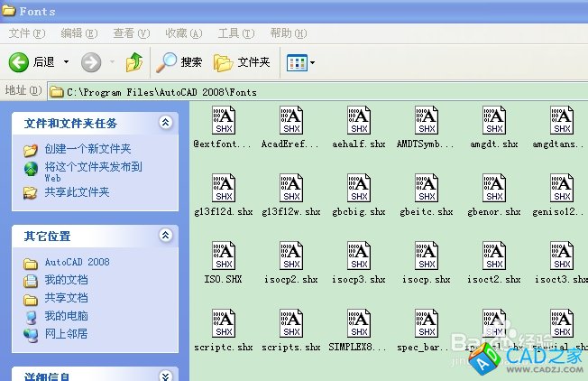This screenshot has width=588, height=381.
Task: Select the isoct2.shx file icon
Action: 494,256
